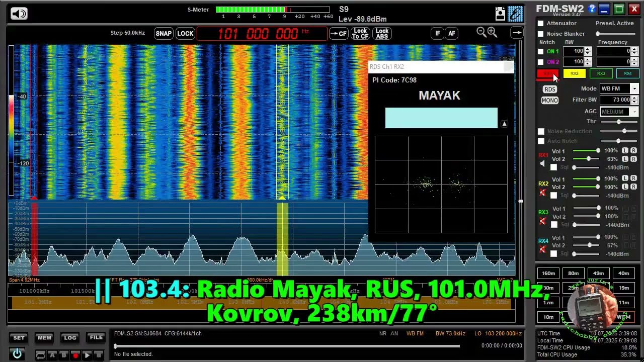Open the user profile icon
Viewport: 644px width, 362px height.
[x=500, y=14]
